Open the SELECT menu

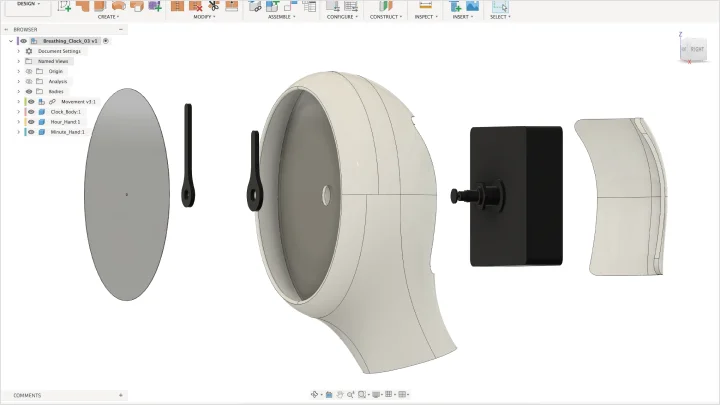500,17
